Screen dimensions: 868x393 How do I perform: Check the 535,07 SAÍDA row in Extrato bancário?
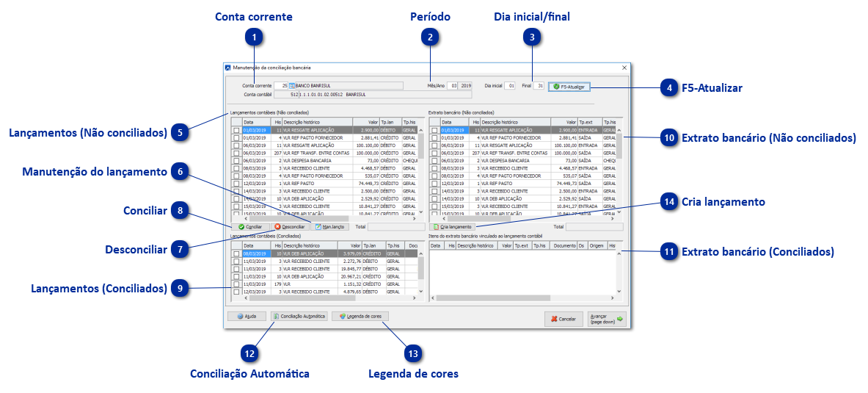[434, 176]
